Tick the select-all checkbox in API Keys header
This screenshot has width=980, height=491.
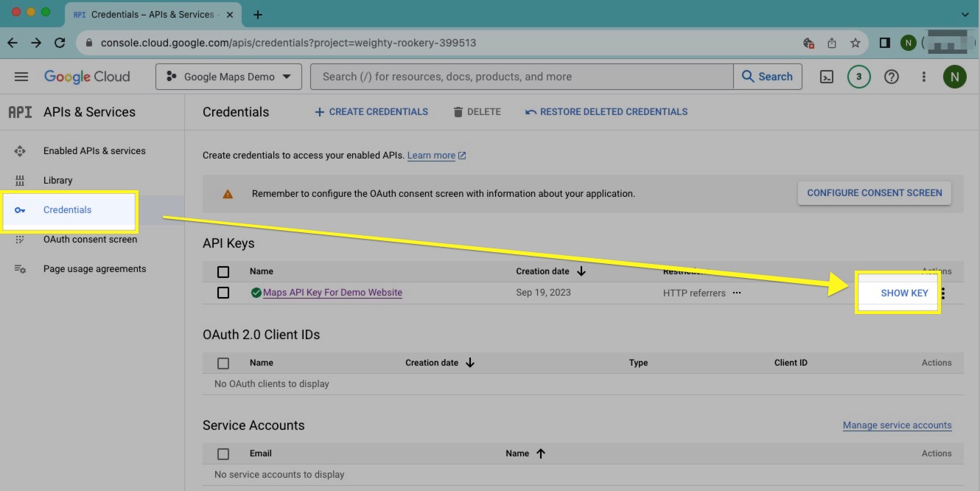(x=223, y=271)
